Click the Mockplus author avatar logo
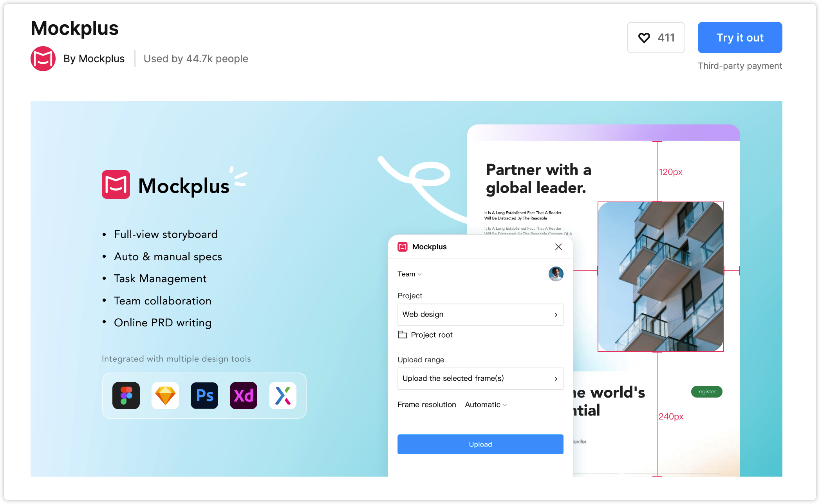820x504 pixels. tap(43, 59)
